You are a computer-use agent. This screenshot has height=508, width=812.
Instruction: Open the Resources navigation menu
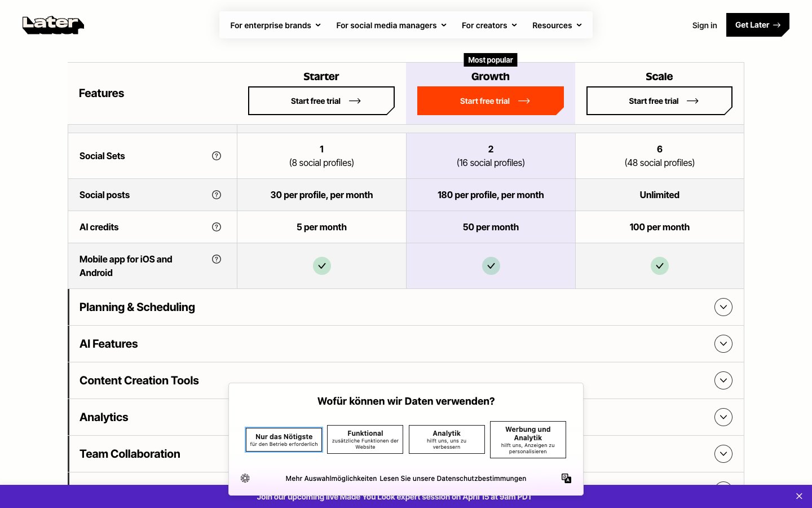point(557,25)
